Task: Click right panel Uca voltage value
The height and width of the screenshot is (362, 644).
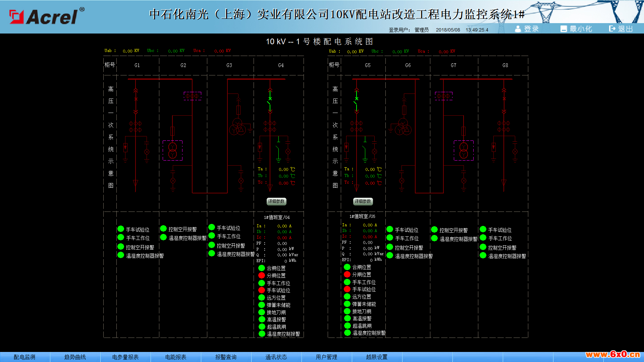Action: [x=443, y=52]
